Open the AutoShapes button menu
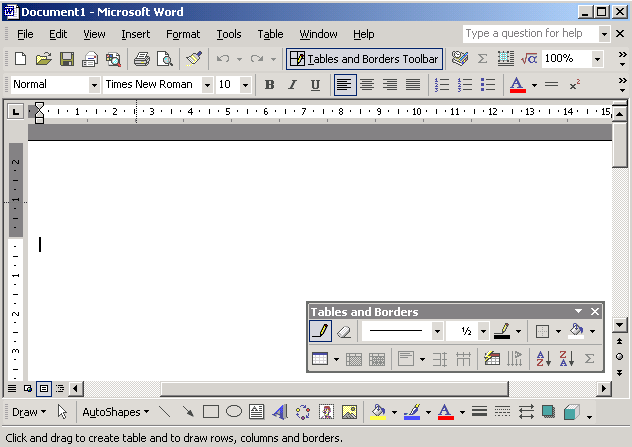Viewport: 632px width, 447px height. click(115, 411)
